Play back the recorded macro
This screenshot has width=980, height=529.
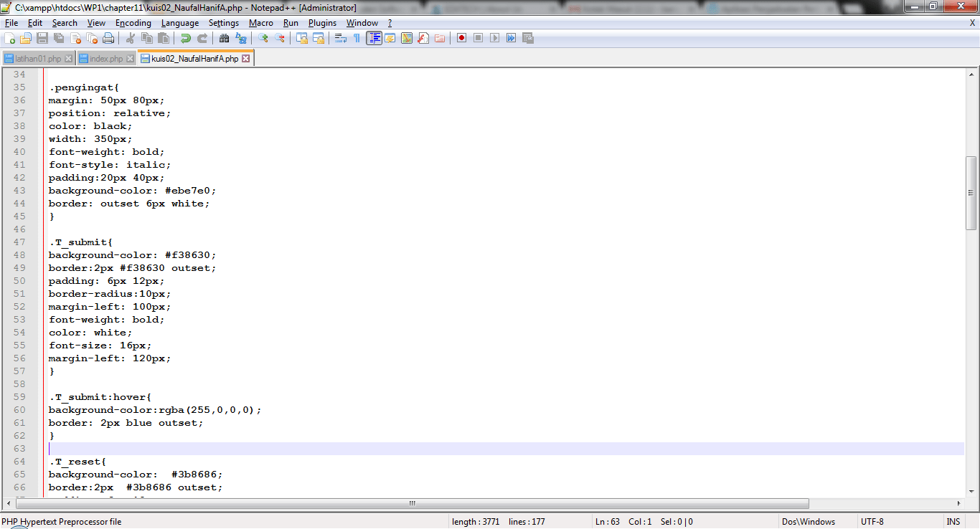click(495, 38)
